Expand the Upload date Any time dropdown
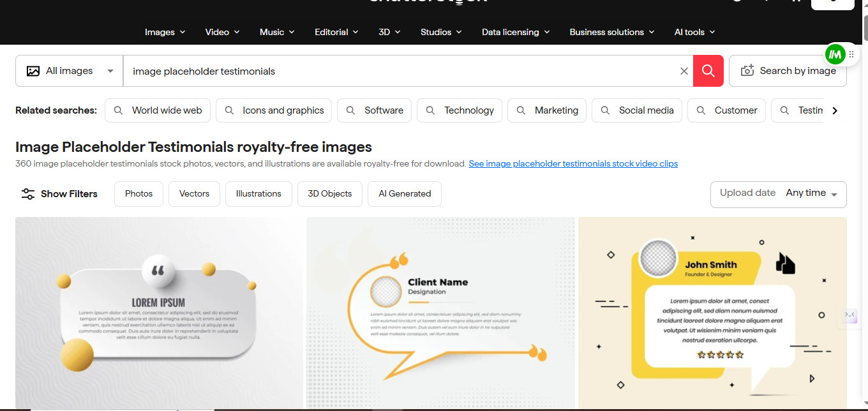The image size is (868, 411). click(x=778, y=193)
